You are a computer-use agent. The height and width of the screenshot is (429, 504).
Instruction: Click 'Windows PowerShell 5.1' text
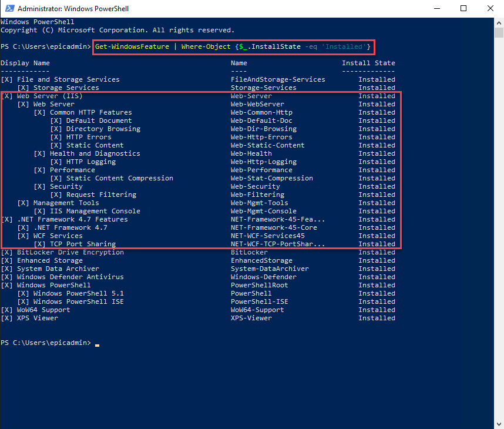pyautogui.click(x=79, y=293)
